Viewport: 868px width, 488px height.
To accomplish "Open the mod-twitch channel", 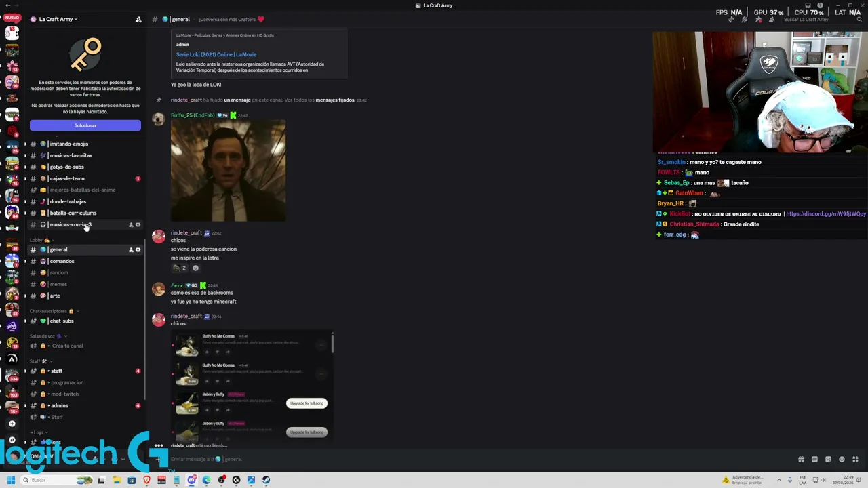I will tap(85, 394).
